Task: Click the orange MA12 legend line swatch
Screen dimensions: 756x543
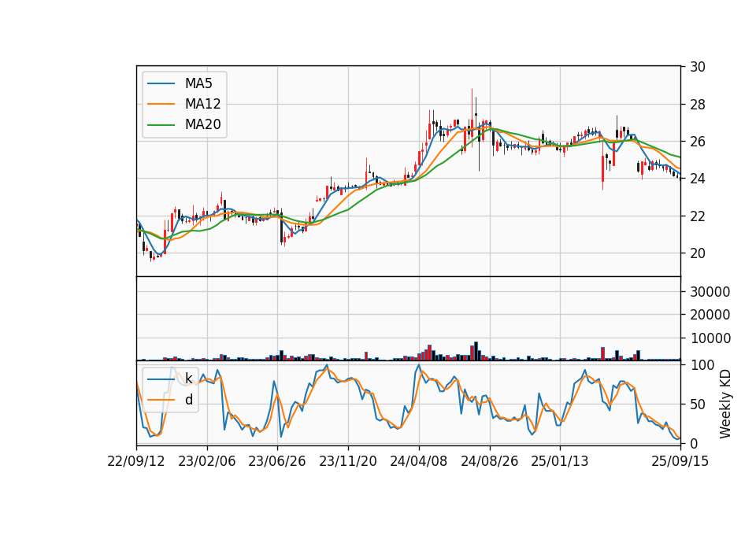Action: pos(161,104)
